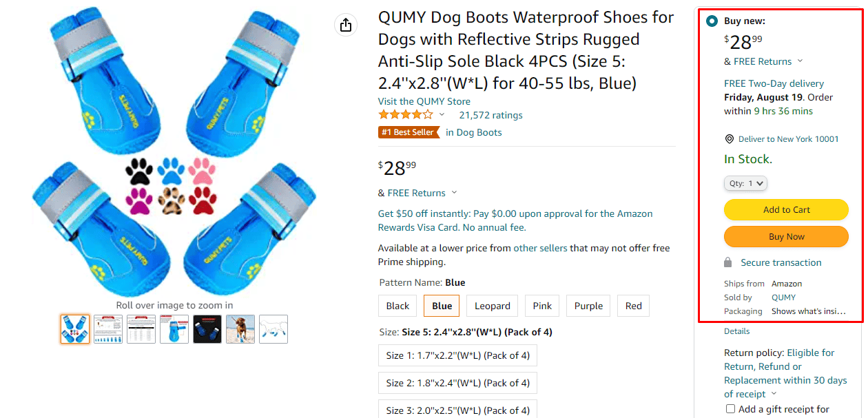Click the share icon above product title
Image resolution: width=868 pixels, height=418 pixels.
(x=346, y=25)
